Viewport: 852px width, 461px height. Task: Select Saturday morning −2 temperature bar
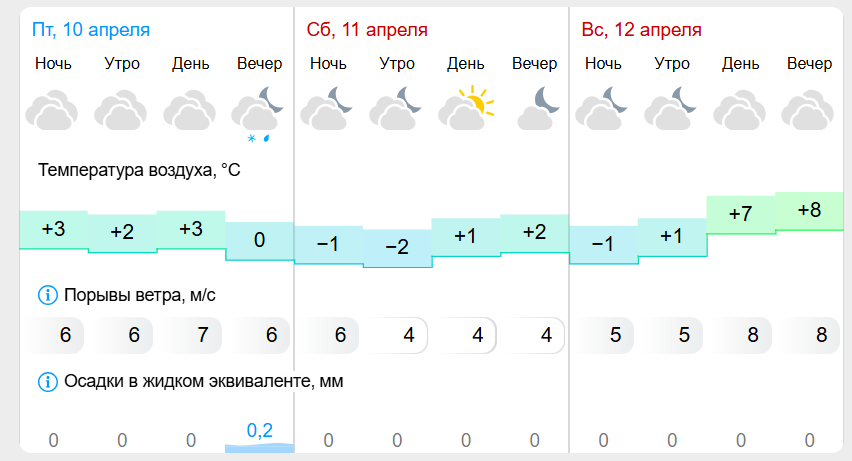(x=397, y=248)
